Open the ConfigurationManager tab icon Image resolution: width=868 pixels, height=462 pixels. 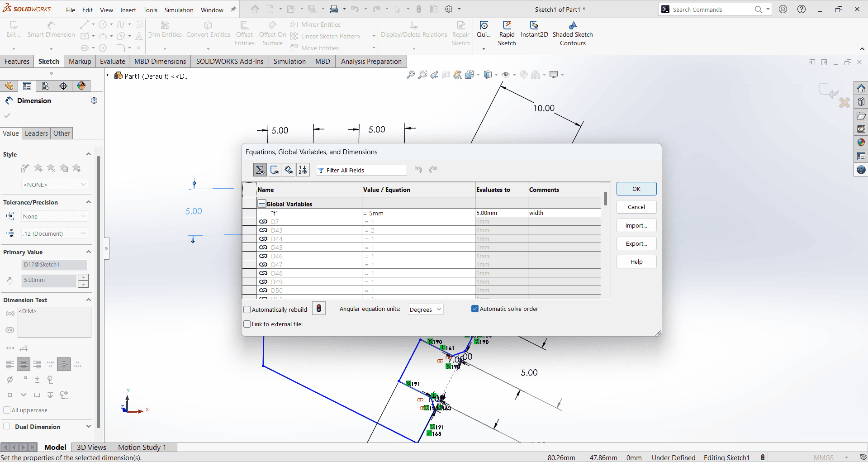click(x=45, y=86)
